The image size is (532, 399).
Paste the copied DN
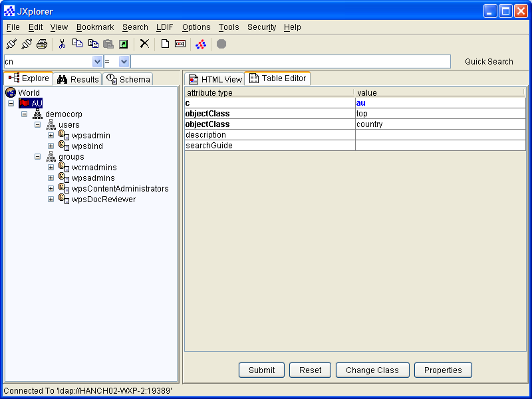coord(108,44)
